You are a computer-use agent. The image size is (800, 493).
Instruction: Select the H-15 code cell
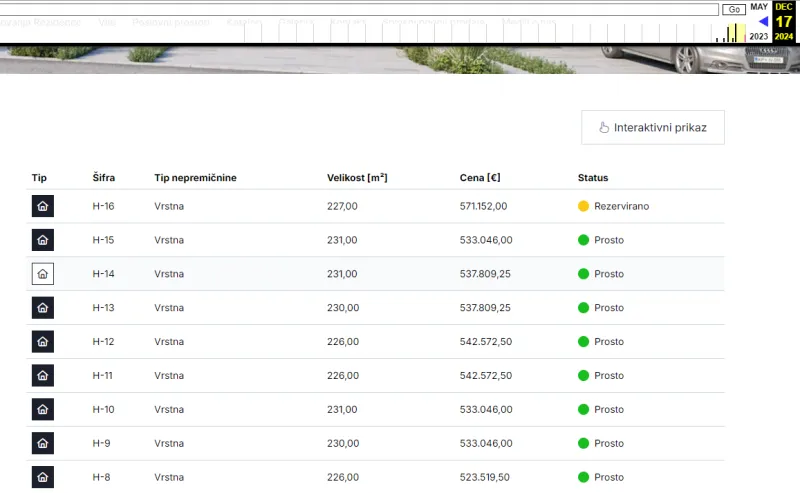point(103,240)
